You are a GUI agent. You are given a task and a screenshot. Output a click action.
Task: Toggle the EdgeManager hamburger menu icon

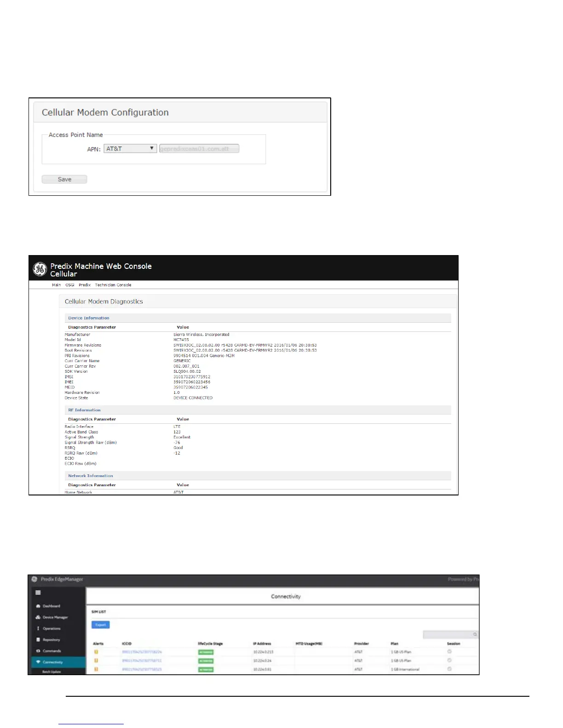pyautogui.click(x=38, y=592)
